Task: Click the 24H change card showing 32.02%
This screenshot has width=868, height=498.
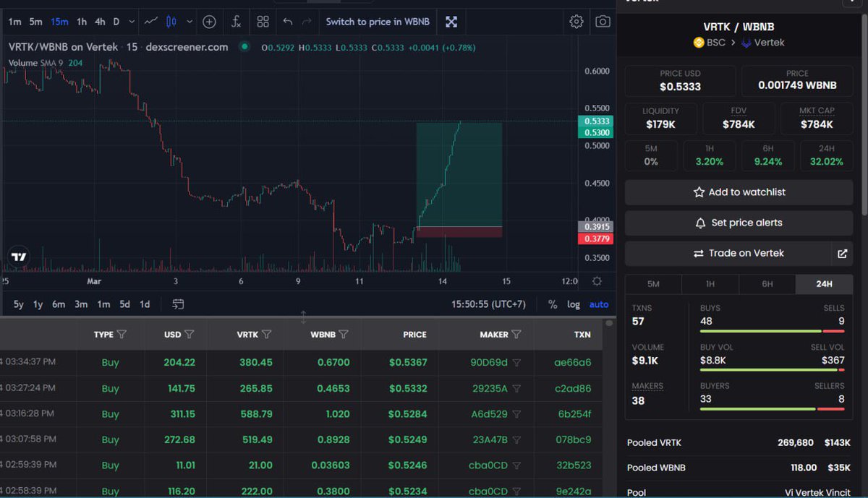Action: (825, 156)
